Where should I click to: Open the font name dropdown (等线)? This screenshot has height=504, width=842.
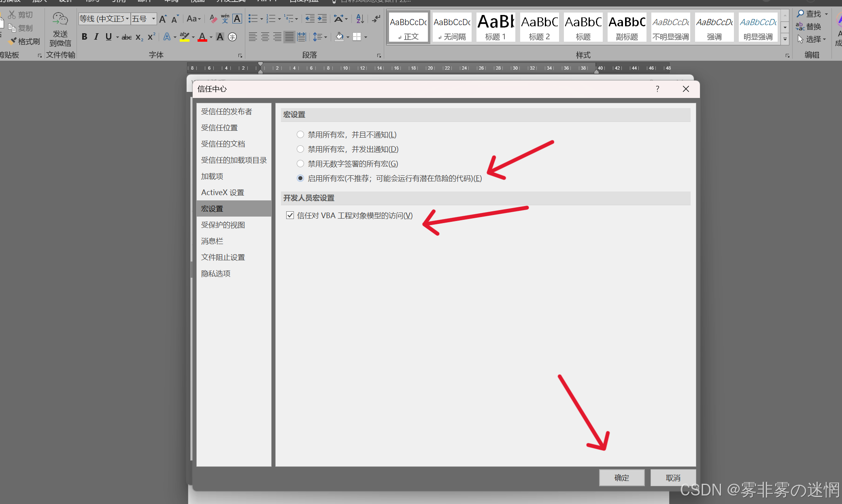click(127, 19)
